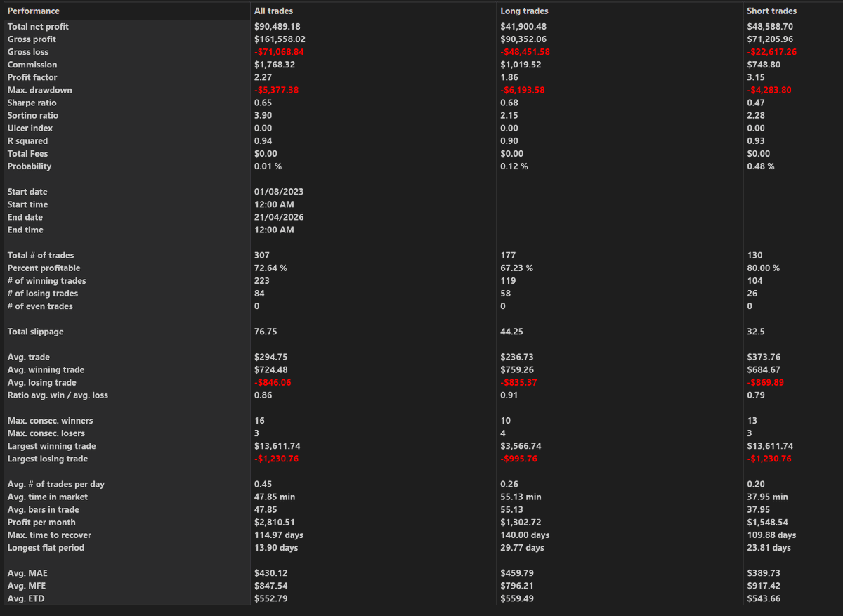
Task: Select Short trades avg. trade $373.76
Action: (763, 357)
